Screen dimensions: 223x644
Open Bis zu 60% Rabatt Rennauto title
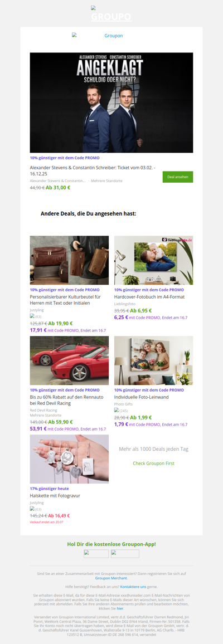click(x=65, y=401)
